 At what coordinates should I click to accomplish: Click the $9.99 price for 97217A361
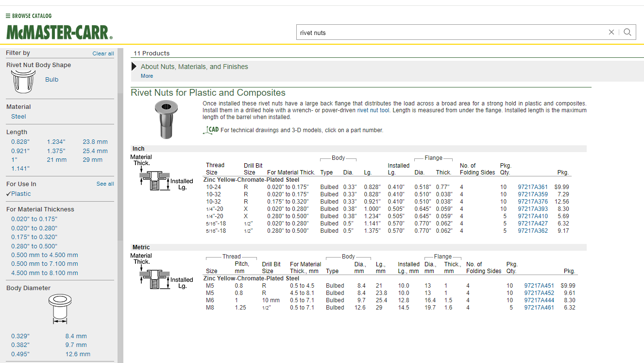coord(561,187)
